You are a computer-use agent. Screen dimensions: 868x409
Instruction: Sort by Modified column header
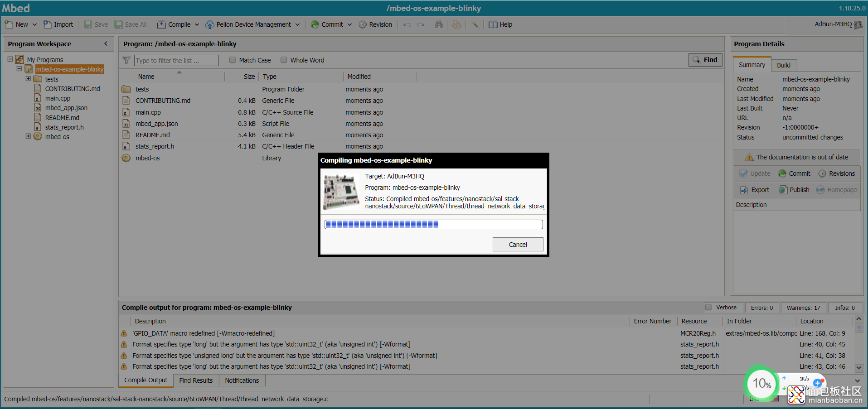click(380, 77)
